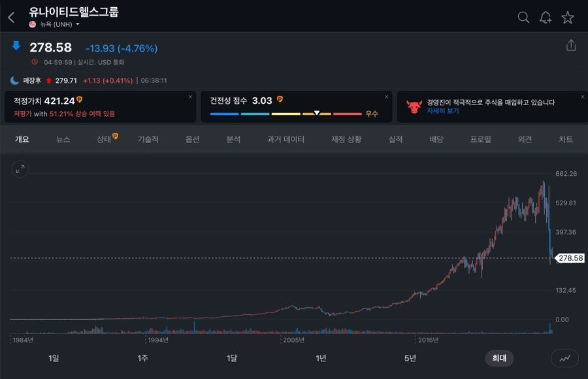Tap the pro badge next to 적정가치 421.24
588x379 pixels.
point(80,100)
